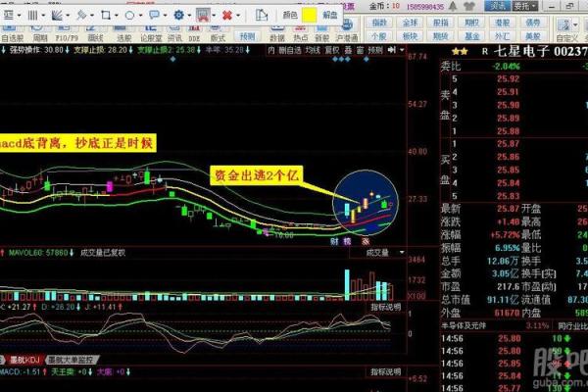Open 热点 hotspots toolbar item
The height and width of the screenshot is (392, 588).
coord(300,33)
